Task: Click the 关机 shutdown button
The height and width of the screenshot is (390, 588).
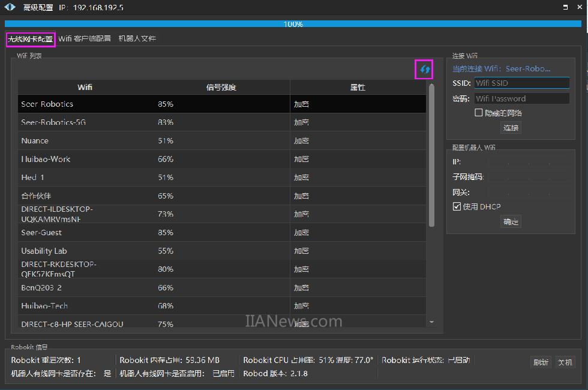Action: tap(565, 362)
